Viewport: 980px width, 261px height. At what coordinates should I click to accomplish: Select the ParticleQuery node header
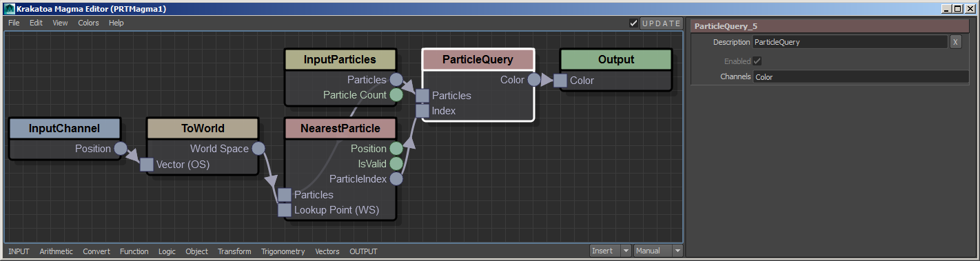pyautogui.click(x=478, y=60)
